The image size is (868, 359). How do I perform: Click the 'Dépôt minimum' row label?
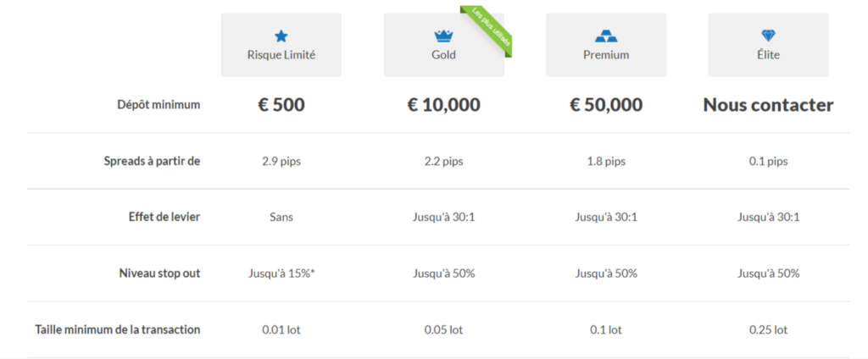point(159,104)
